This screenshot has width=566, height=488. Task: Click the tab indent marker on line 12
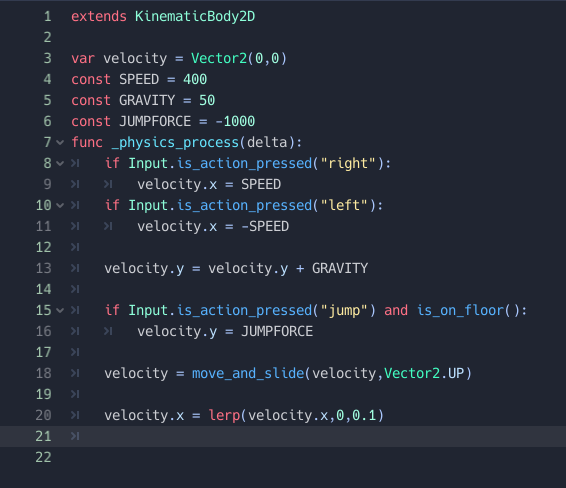click(75, 247)
